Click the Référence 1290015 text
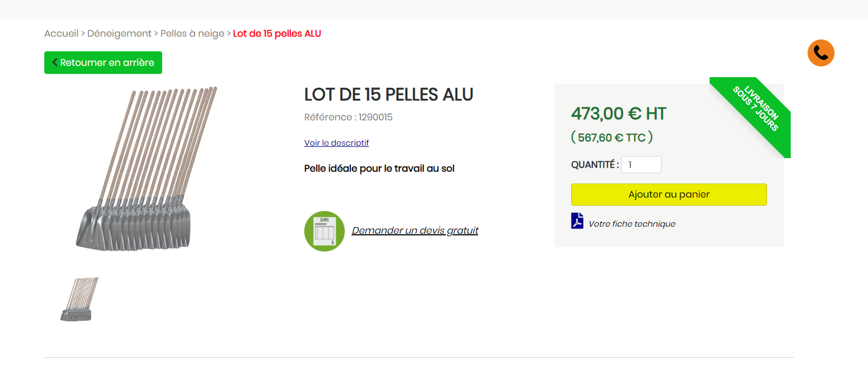The width and height of the screenshot is (868, 380). 348,117
